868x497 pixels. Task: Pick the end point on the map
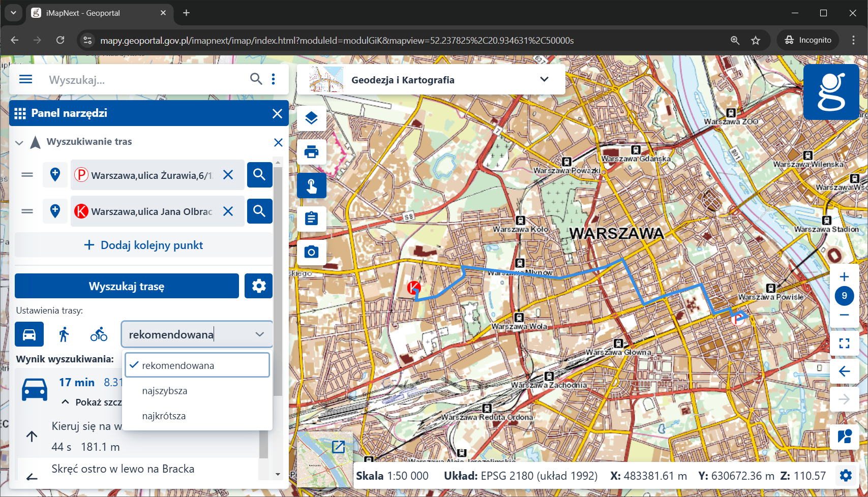coord(55,211)
